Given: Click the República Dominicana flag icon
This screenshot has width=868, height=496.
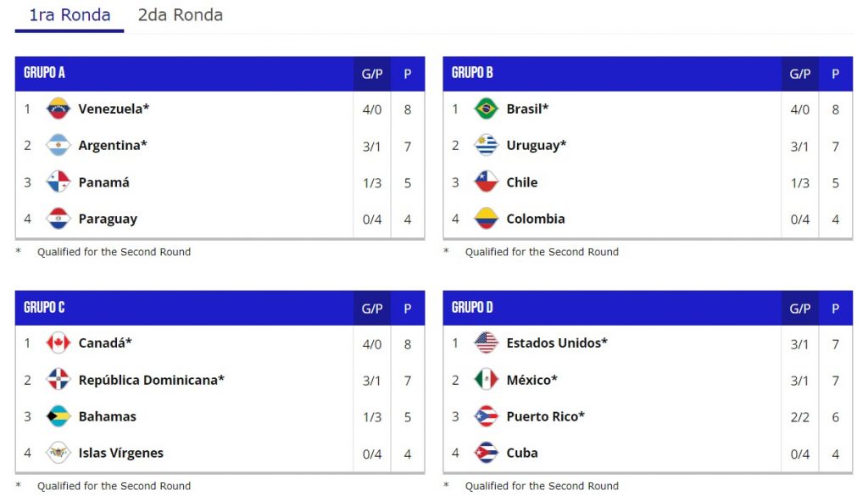Looking at the screenshot, I should (x=58, y=380).
